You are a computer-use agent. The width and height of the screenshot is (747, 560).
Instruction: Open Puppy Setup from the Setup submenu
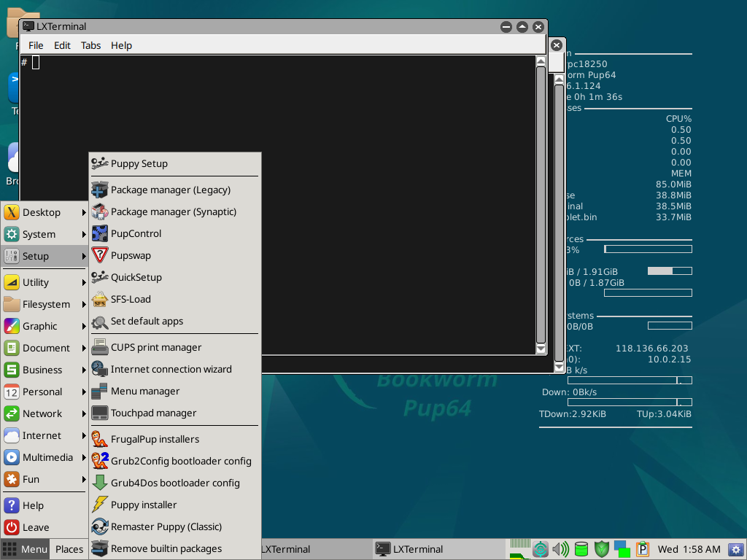pos(175,163)
